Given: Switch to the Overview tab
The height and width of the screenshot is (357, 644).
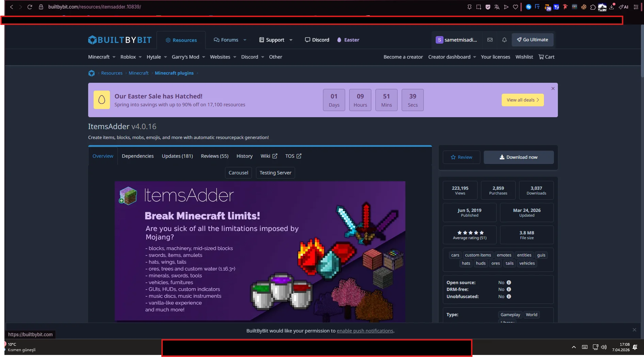Looking at the screenshot, I should coord(103,156).
